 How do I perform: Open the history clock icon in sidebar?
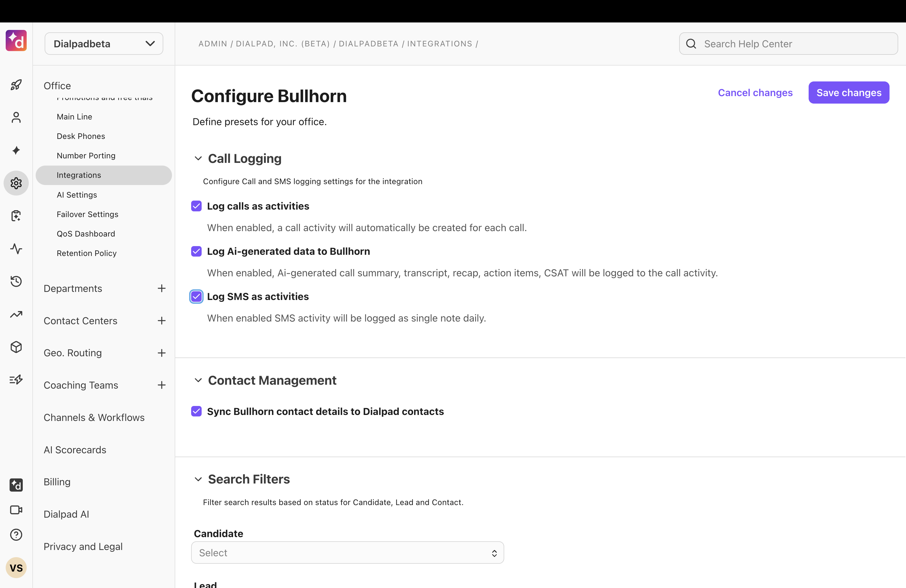16,281
